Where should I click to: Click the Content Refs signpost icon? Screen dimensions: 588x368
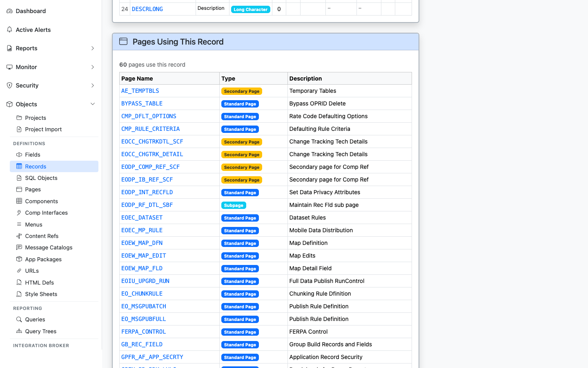[19, 236]
